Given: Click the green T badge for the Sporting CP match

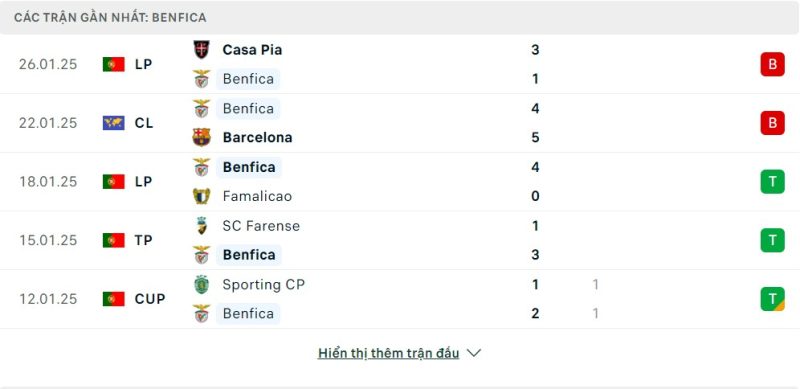Looking at the screenshot, I should tap(772, 299).
